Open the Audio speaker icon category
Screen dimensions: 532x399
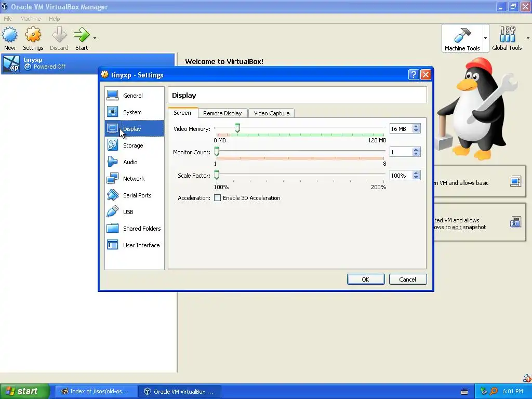pos(112,162)
